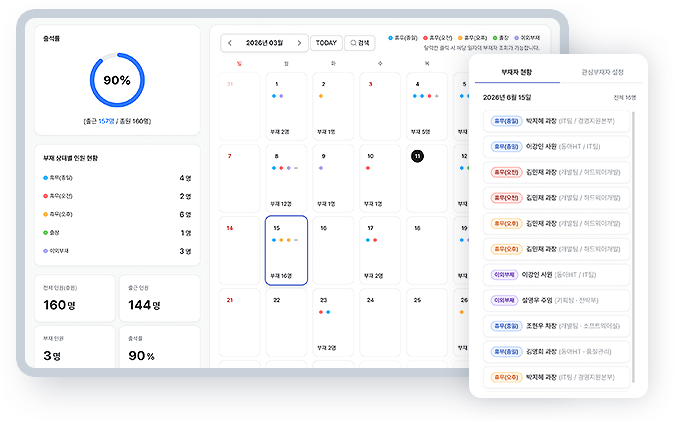Switch to the 관심부재자 설정 tab

pos(602,72)
